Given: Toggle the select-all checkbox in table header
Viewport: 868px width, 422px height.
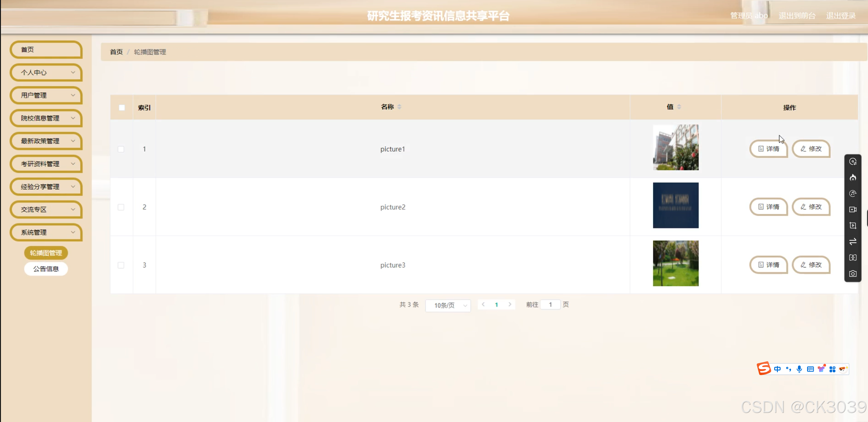Looking at the screenshot, I should [x=122, y=108].
